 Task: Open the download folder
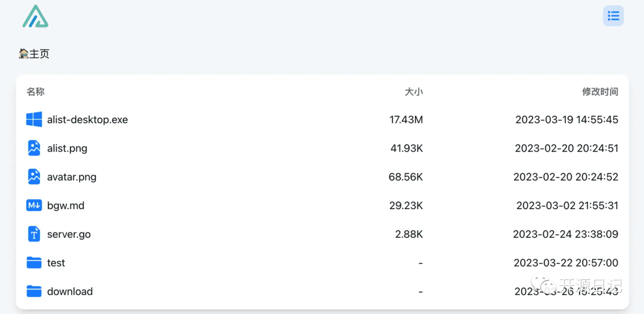[70, 291]
